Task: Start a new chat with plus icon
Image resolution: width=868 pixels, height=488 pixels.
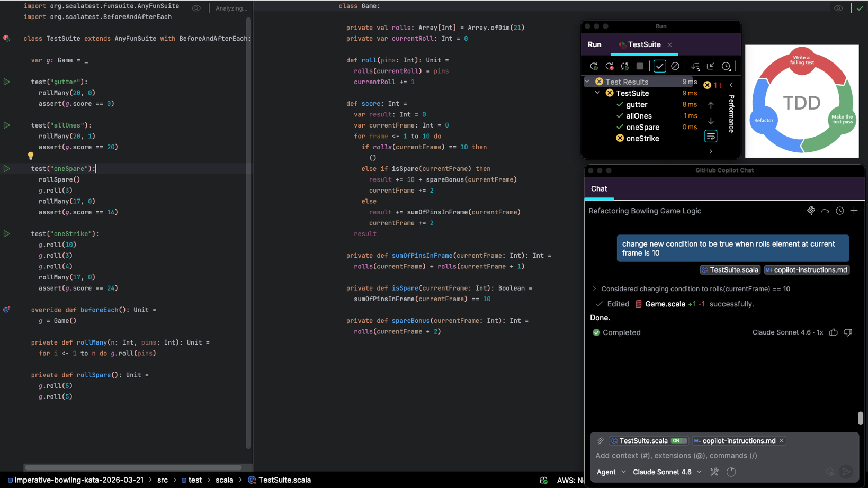Action: [854, 211]
